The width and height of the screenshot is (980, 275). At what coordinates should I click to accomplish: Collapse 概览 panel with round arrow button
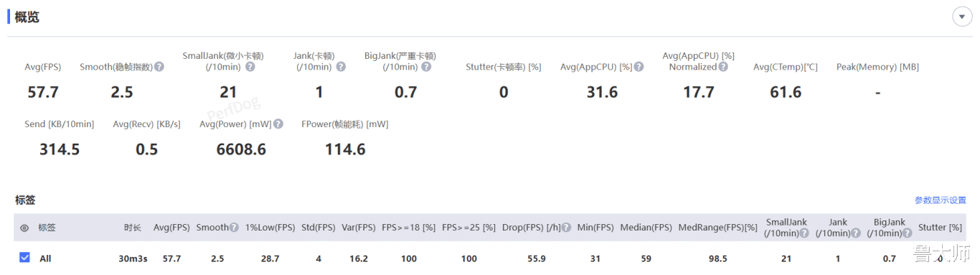(962, 17)
